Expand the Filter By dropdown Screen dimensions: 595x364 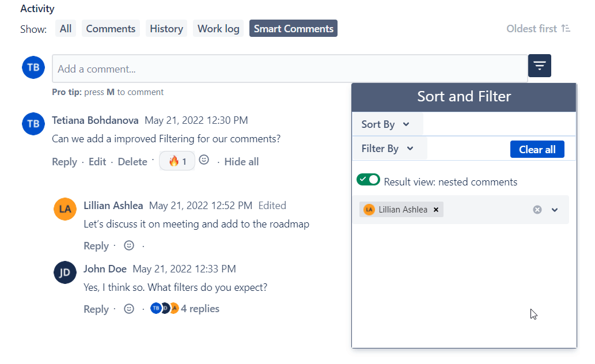[x=388, y=149]
